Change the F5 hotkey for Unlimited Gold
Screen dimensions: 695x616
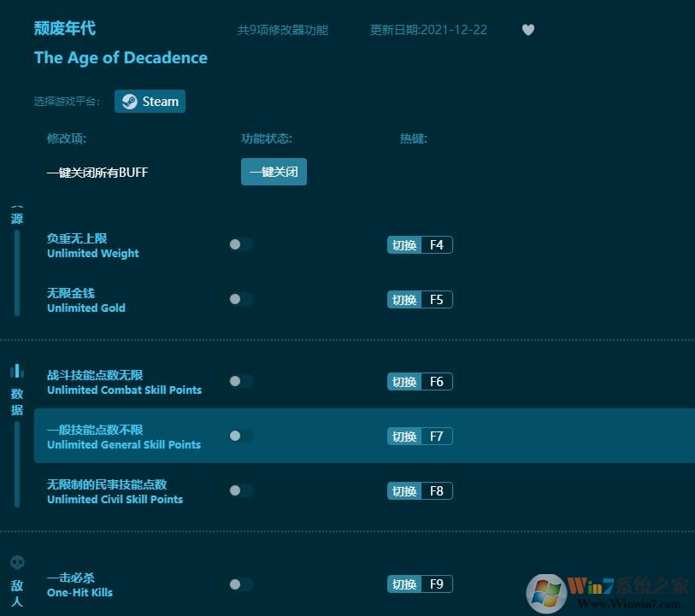[436, 300]
